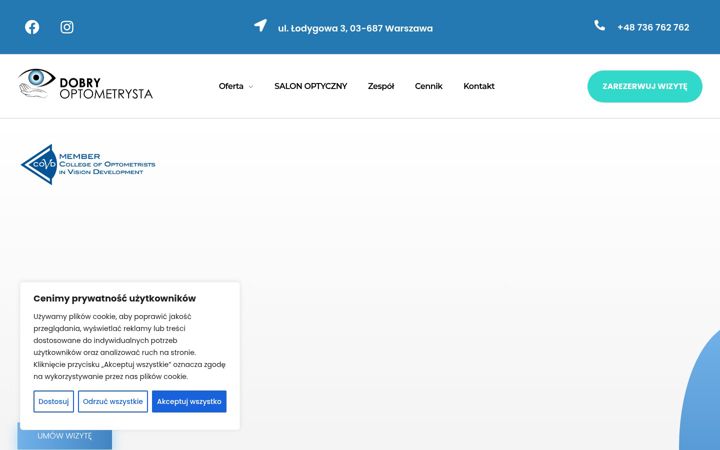
Task: Open the Oferta menu item
Action: (231, 86)
